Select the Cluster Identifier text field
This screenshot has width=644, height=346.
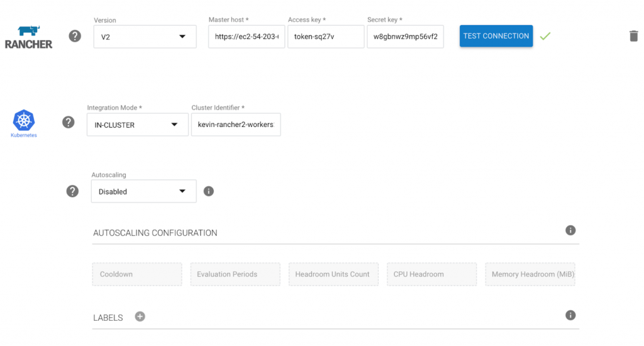click(236, 125)
